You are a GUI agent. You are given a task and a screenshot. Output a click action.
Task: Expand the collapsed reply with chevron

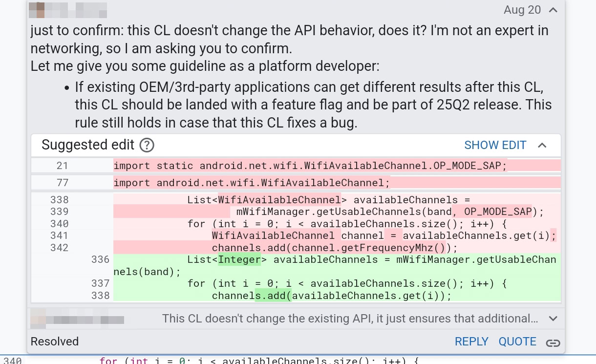553,319
